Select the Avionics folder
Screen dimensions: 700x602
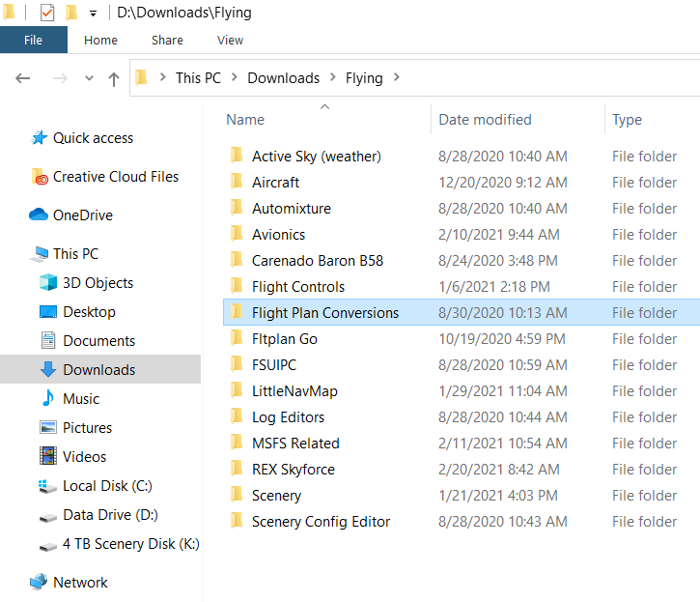coord(462,234)
